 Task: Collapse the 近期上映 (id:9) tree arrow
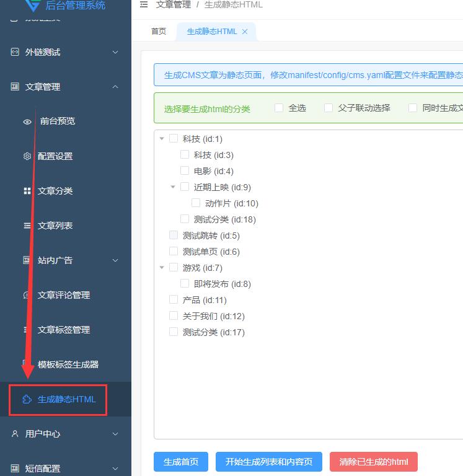174,187
